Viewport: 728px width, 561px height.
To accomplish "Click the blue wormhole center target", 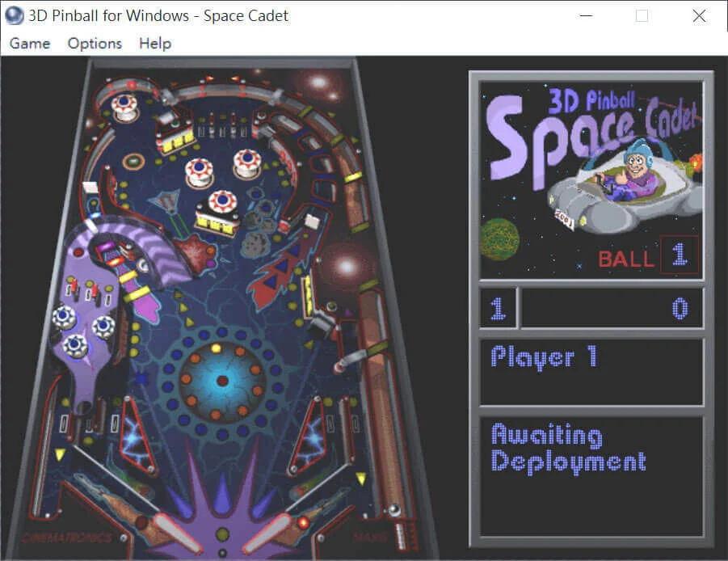I will 222,381.
